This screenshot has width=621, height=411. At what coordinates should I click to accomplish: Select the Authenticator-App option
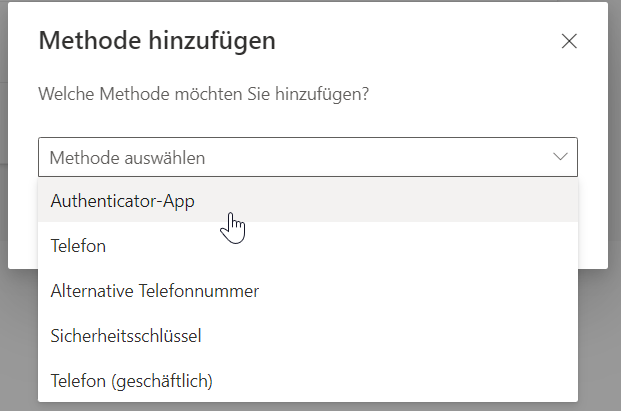[122, 200]
